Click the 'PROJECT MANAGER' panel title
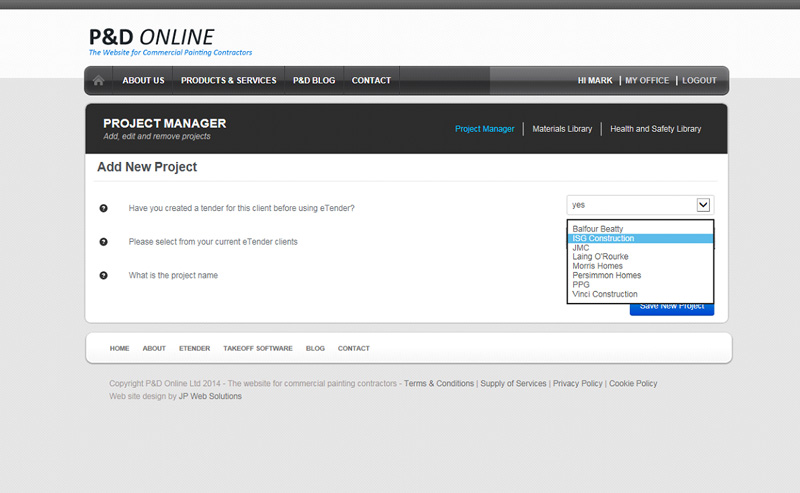This screenshot has width=800, height=493. [164, 124]
